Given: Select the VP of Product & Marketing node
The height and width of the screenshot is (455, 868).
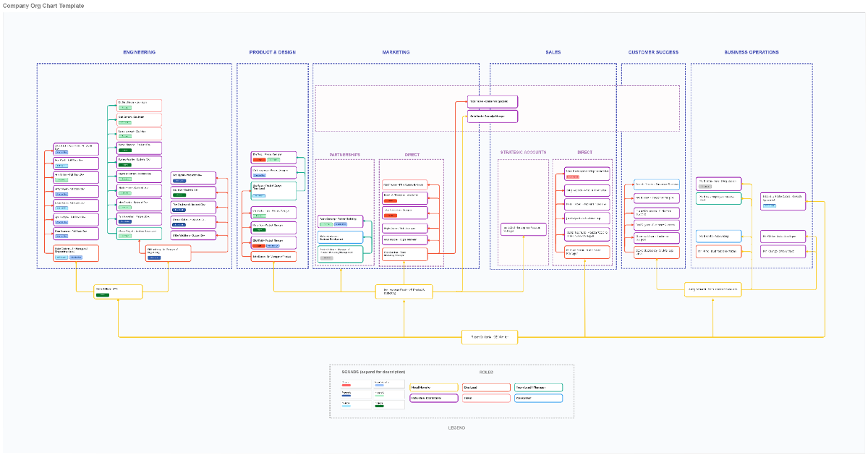Looking at the screenshot, I should [404, 292].
